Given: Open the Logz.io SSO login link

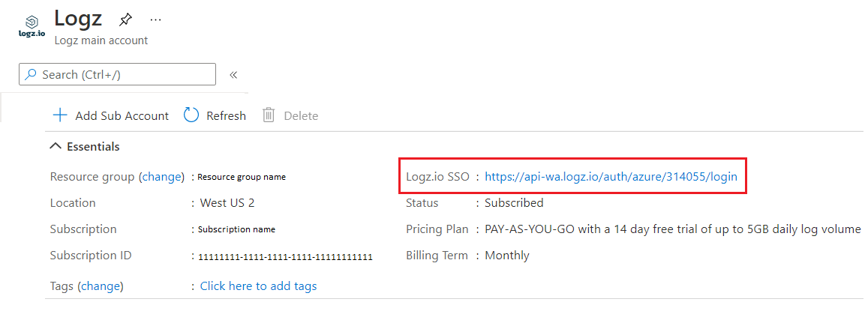Looking at the screenshot, I should click(611, 177).
